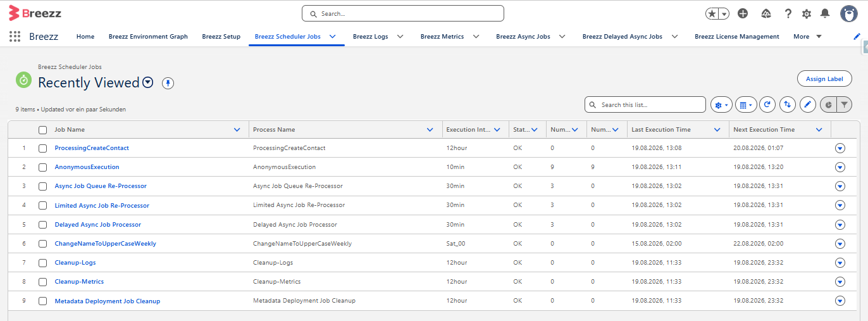The width and height of the screenshot is (868, 321).
Task: Open the Delayed Async Job Processor link
Action: point(98,225)
